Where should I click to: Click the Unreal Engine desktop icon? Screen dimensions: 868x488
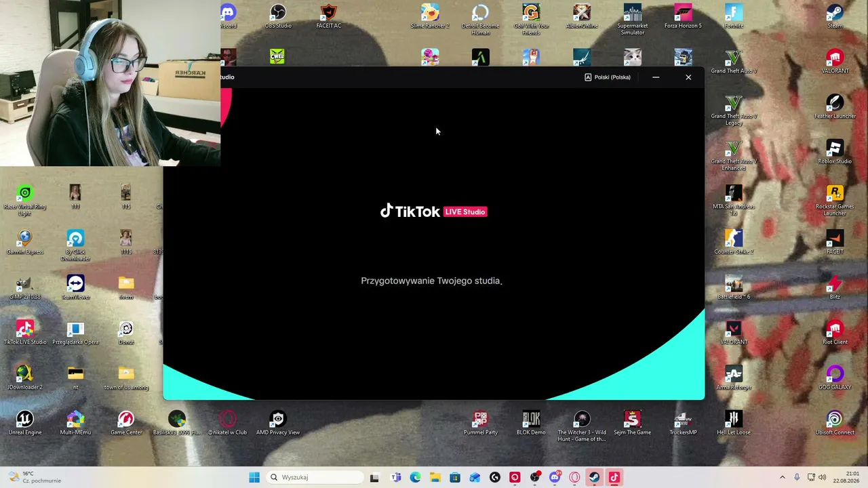pyautogui.click(x=25, y=423)
